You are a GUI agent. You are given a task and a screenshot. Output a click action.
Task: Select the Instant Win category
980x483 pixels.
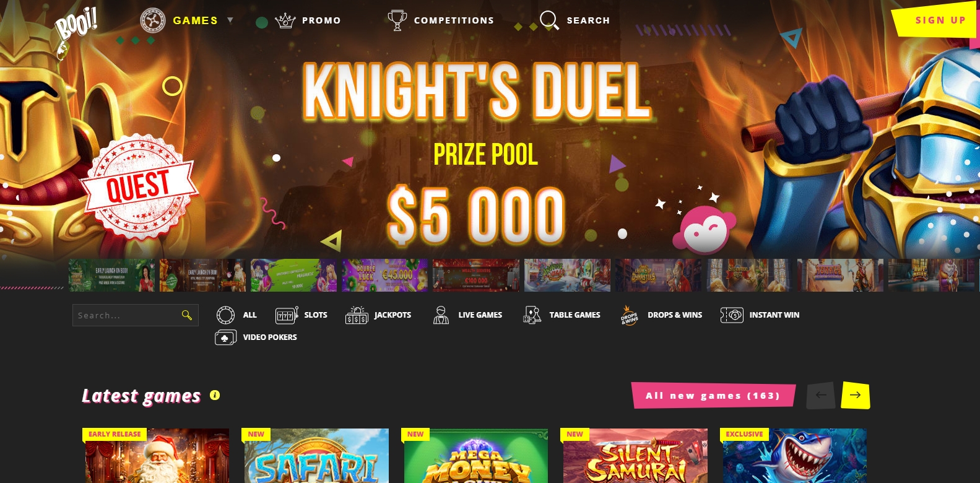click(760, 315)
